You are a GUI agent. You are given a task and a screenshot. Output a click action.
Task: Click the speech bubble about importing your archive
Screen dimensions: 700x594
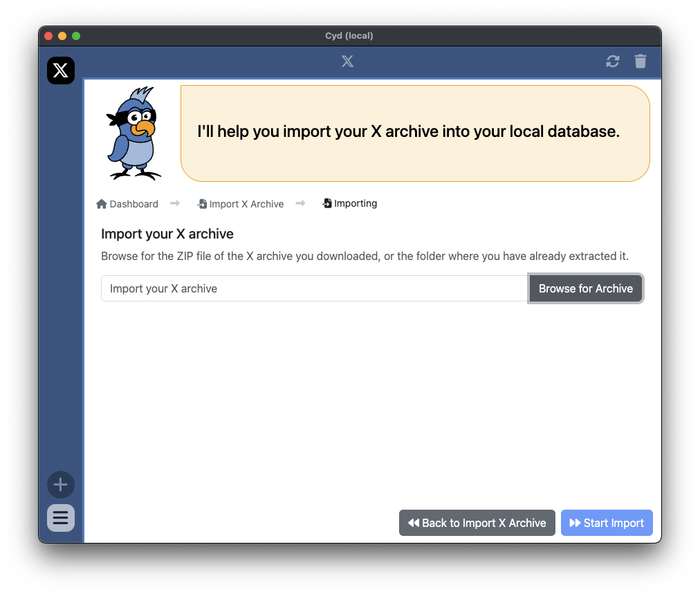click(415, 133)
